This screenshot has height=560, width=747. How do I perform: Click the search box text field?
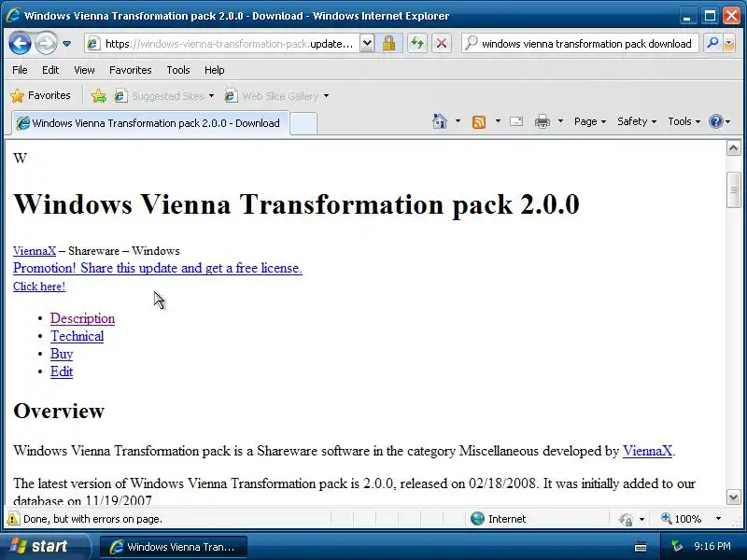point(586,44)
